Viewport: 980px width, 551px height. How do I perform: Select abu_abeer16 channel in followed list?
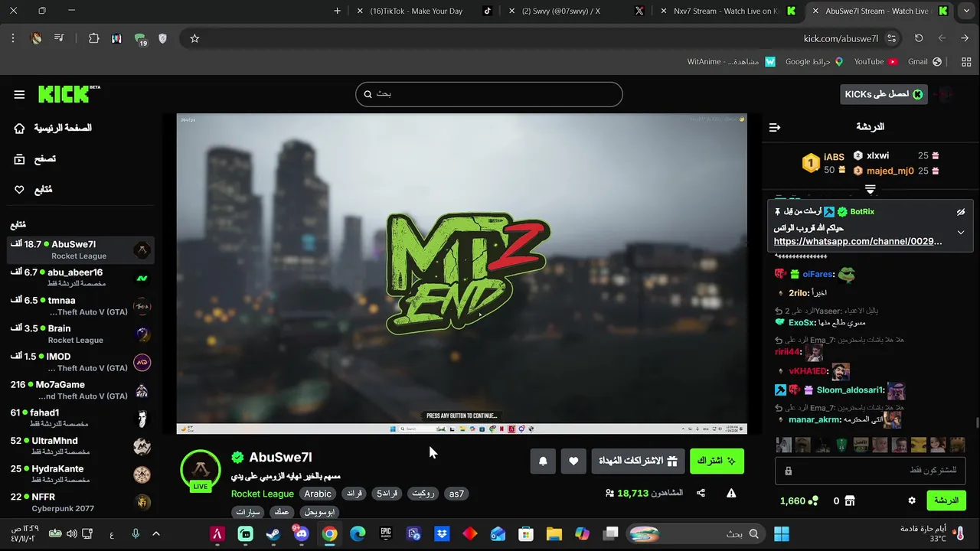click(x=80, y=277)
